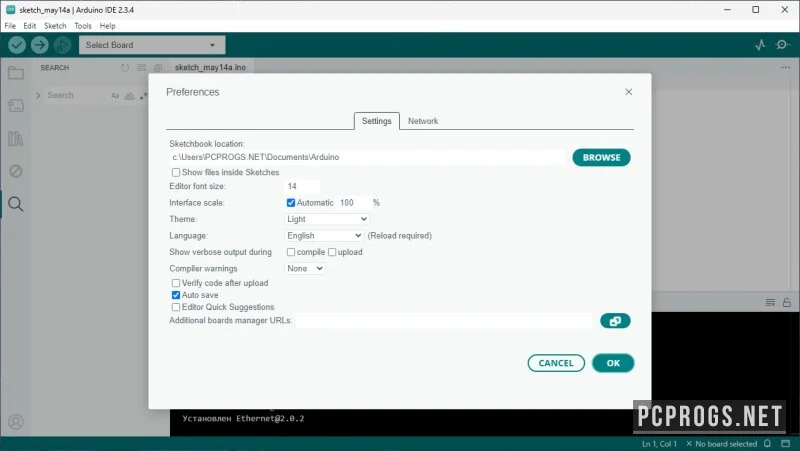Expand the search replace chevron

click(38, 95)
